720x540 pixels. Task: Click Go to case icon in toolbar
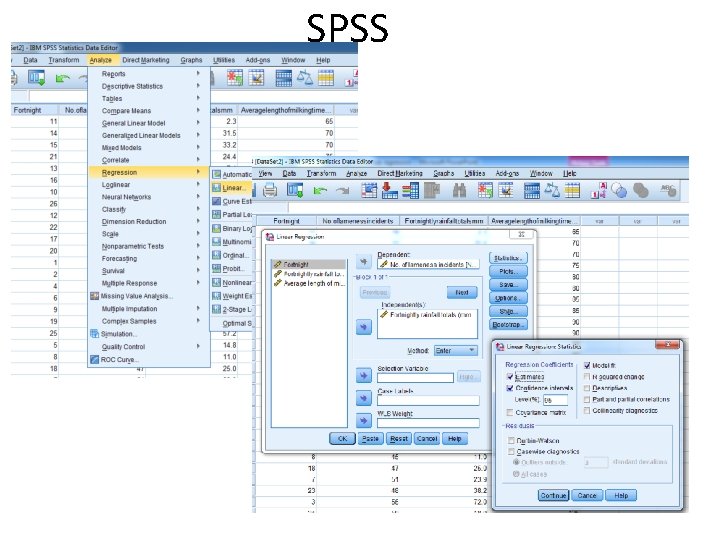(x=369, y=190)
